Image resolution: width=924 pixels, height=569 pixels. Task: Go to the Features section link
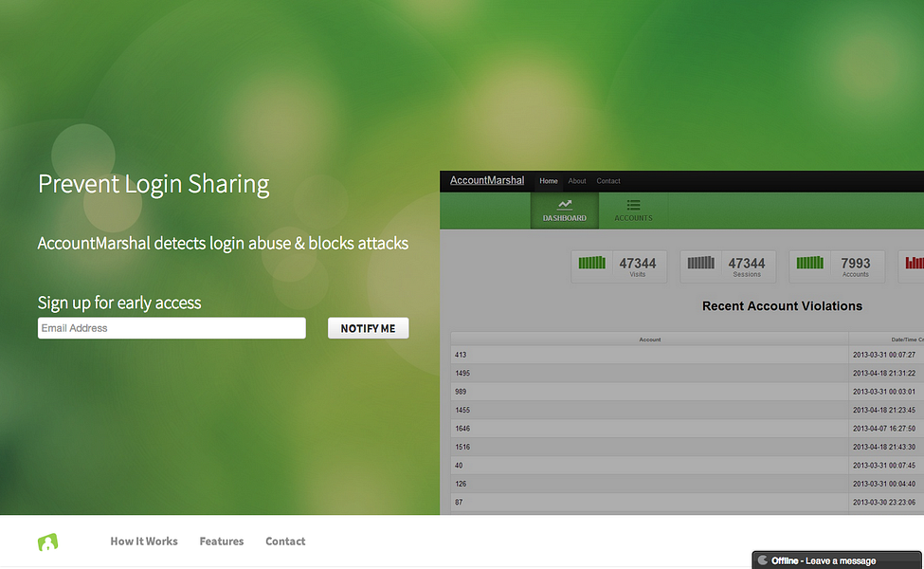point(222,541)
